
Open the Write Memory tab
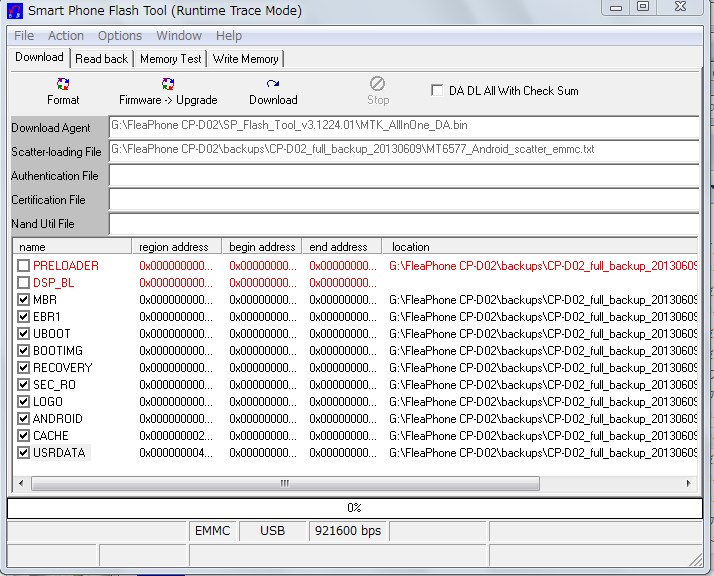[x=246, y=59]
